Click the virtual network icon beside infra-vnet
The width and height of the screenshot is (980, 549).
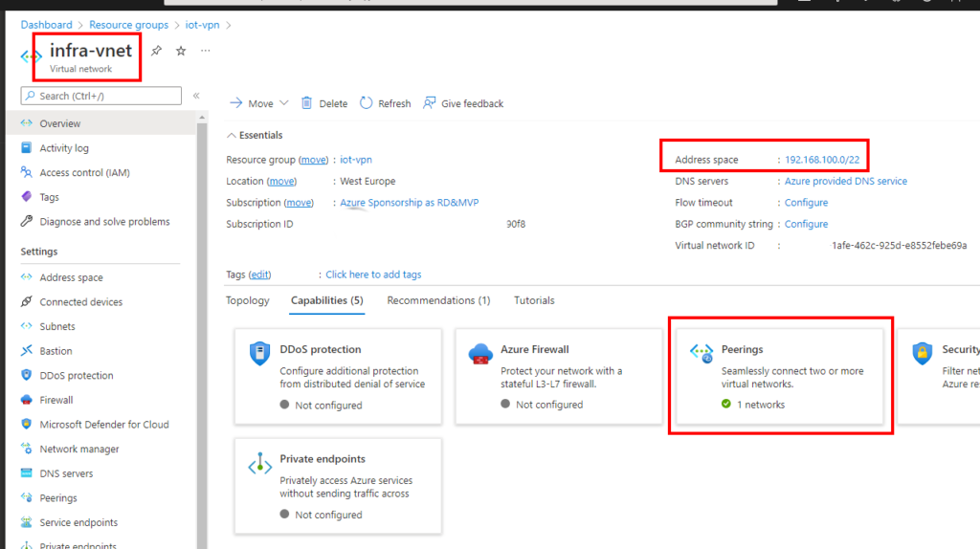[32, 56]
